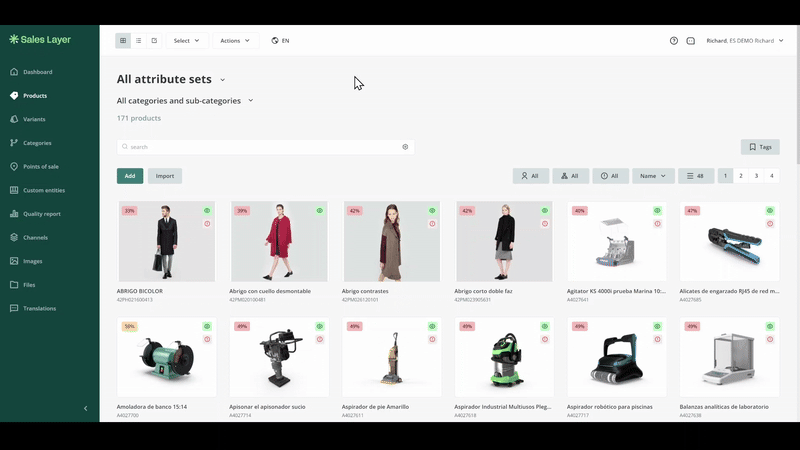
Task: Open the 48 items per page dropdown
Action: [696, 176]
